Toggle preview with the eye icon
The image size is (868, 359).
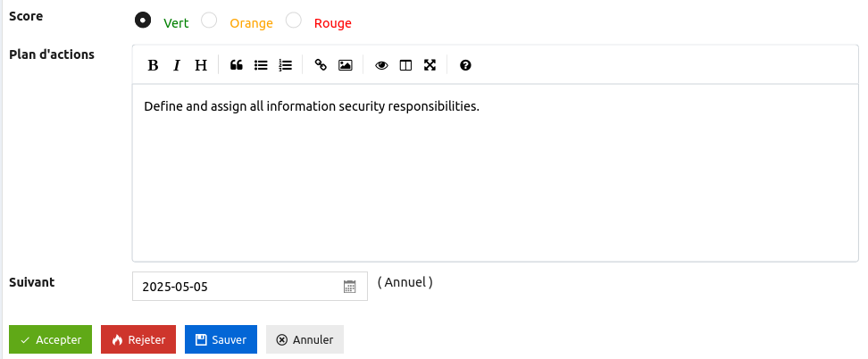tap(381, 65)
